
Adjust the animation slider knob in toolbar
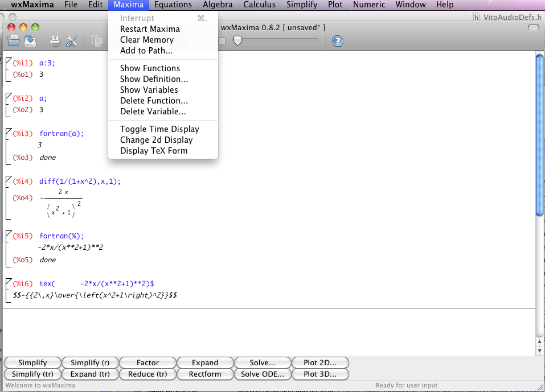[x=237, y=40]
